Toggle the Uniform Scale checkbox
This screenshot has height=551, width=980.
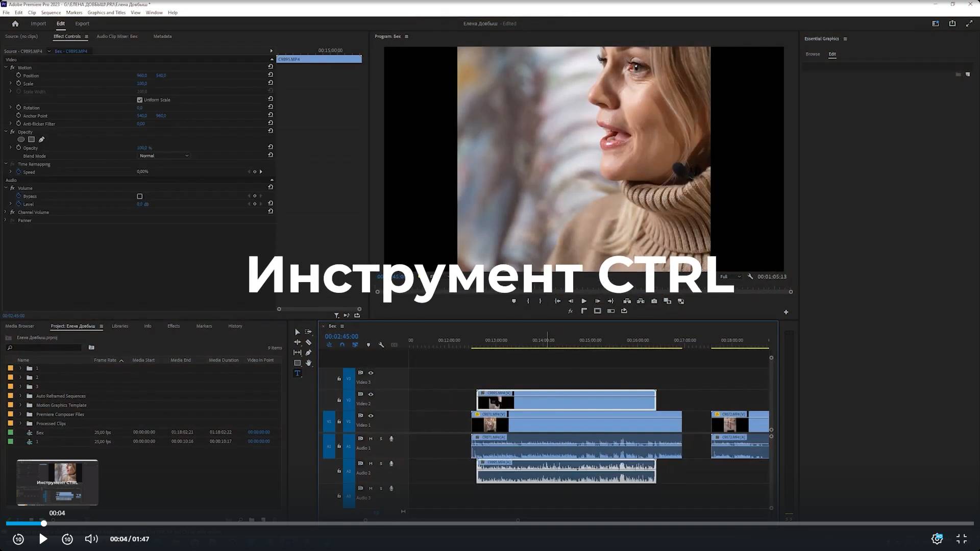[x=140, y=100]
